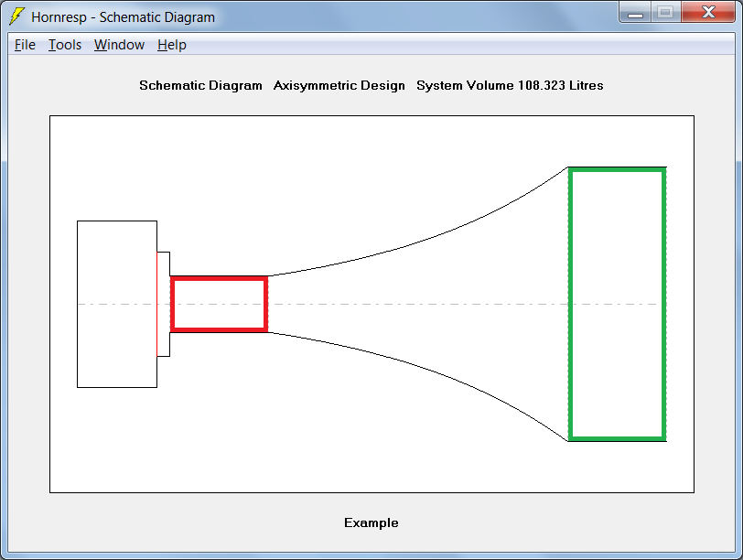
Task: Close the Hornresp Schematic Diagram window
Action: [708, 12]
